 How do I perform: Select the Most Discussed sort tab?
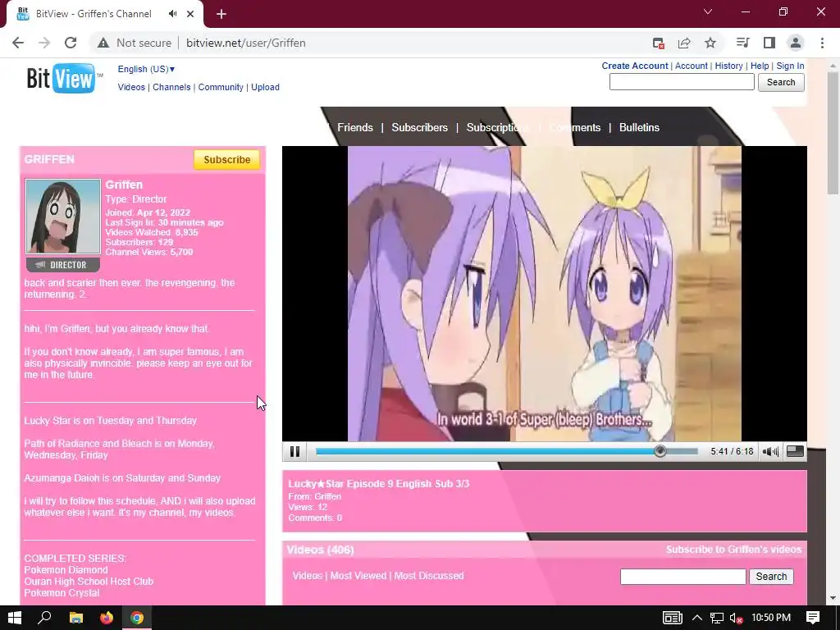click(x=429, y=576)
